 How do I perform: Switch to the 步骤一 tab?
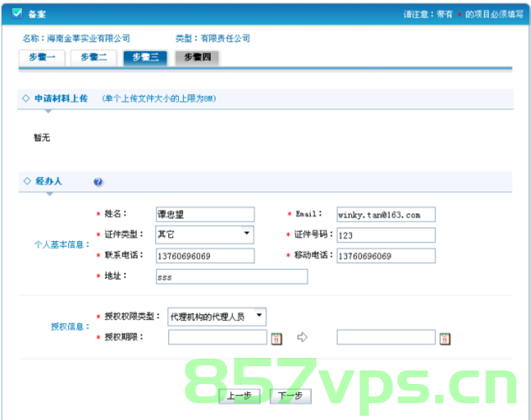click(42, 57)
